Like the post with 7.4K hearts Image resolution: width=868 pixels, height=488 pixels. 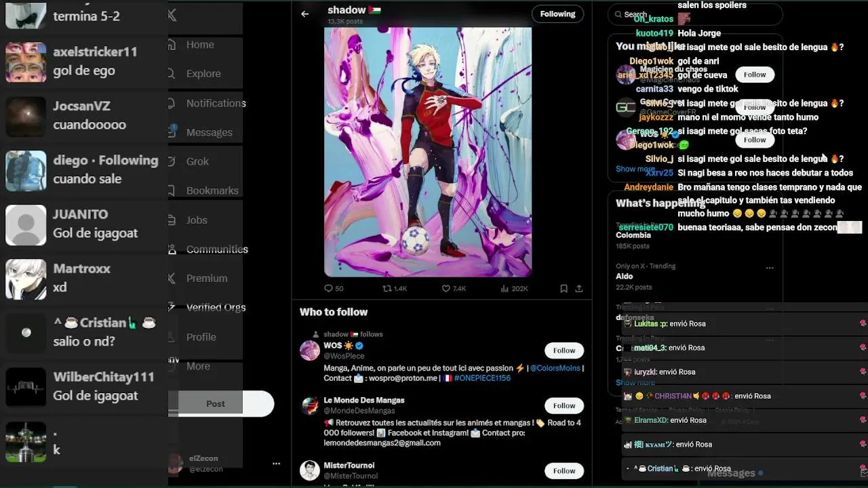coord(446,288)
